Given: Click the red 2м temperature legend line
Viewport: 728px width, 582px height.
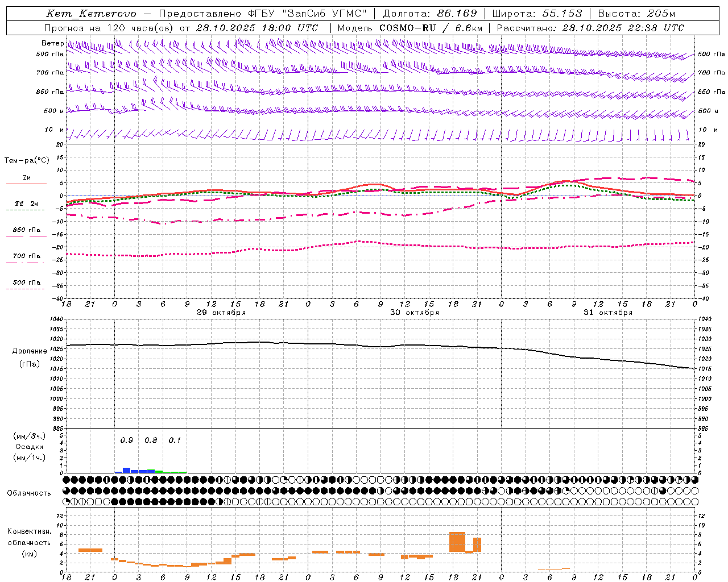Looking at the screenshot, I should point(26,184).
